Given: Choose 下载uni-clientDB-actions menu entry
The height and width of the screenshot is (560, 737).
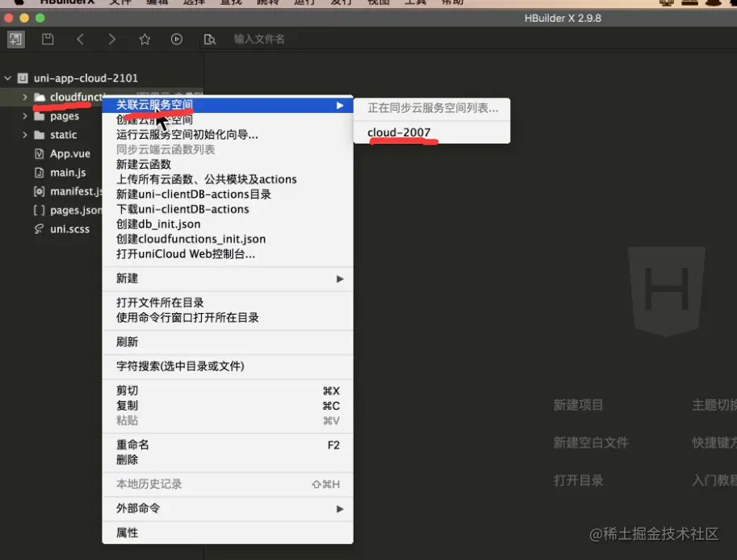Looking at the screenshot, I should coord(228,209).
